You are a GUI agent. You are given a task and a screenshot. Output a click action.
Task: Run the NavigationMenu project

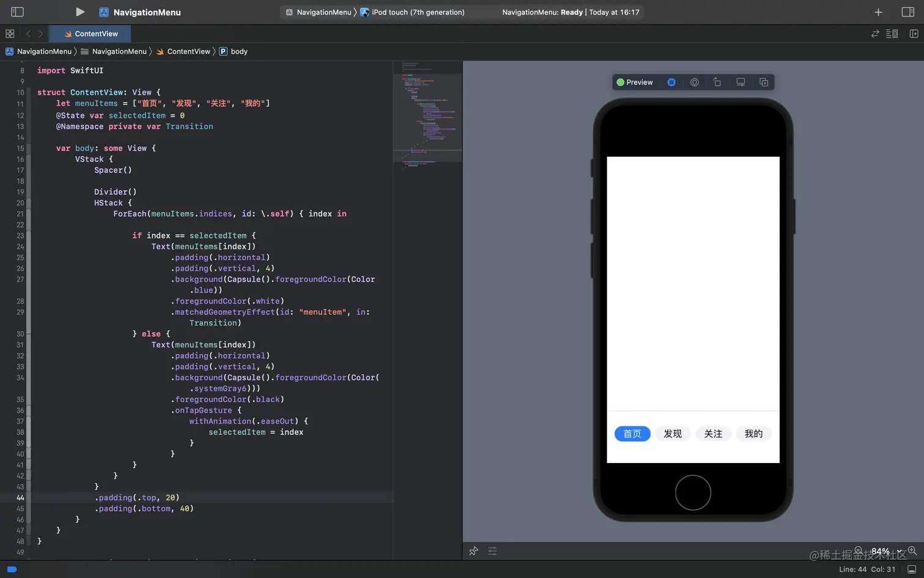(x=79, y=12)
